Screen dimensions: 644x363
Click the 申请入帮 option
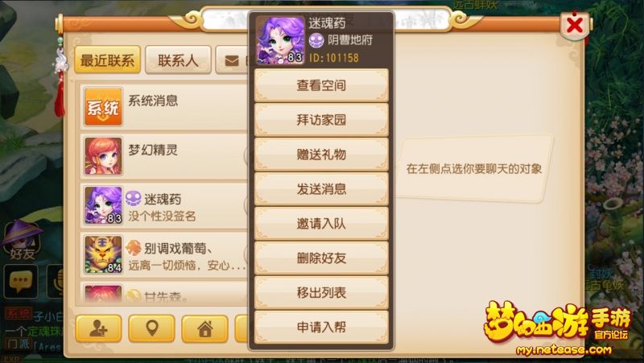click(321, 327)
